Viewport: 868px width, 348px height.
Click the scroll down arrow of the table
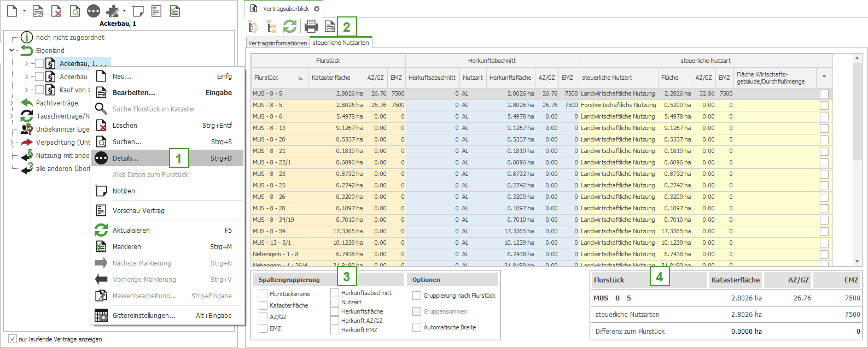[857, 262]
